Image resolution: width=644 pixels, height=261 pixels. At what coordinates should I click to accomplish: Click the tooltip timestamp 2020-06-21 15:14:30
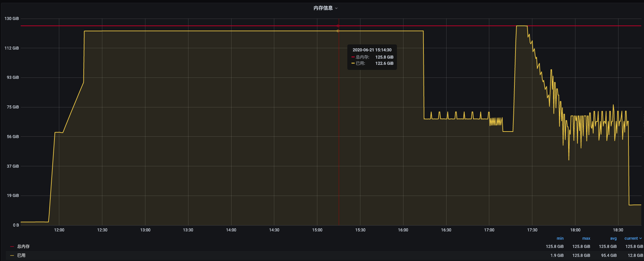point(372,50)
